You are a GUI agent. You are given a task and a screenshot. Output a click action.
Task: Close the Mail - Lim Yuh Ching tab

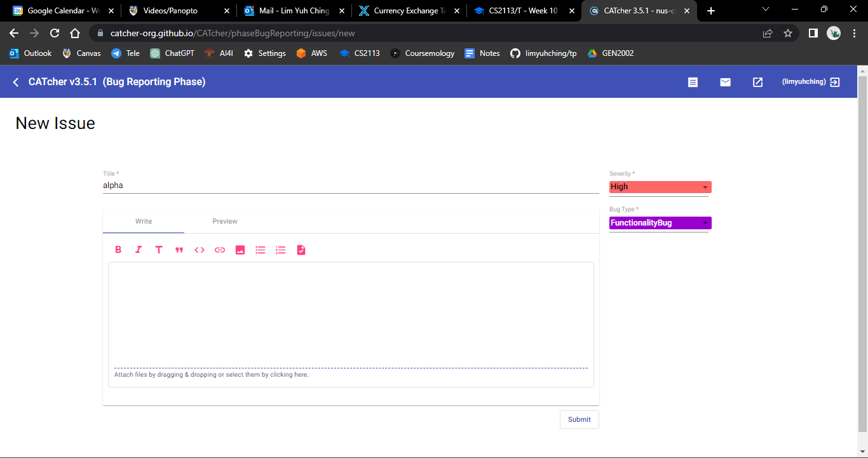coord(342,11)
